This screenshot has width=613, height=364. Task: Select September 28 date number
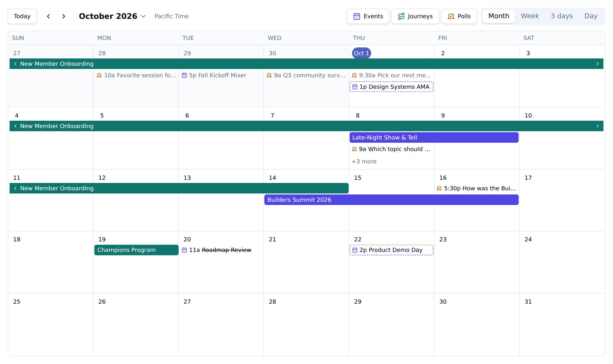(x=102, y=53)
